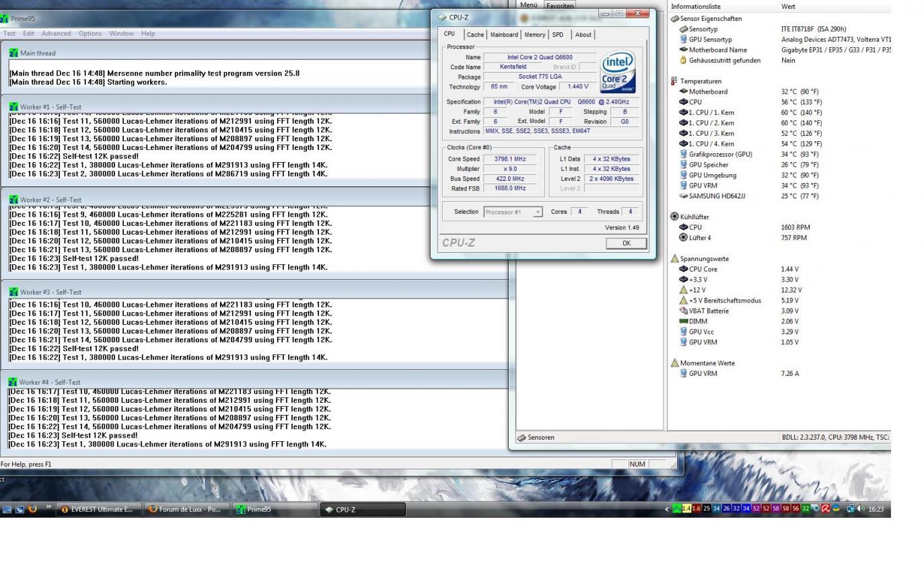Click the Intel Core 2 Quad Q6600 name field
Image resolution: width=924 pixels, height=577 pixels.
540,57
